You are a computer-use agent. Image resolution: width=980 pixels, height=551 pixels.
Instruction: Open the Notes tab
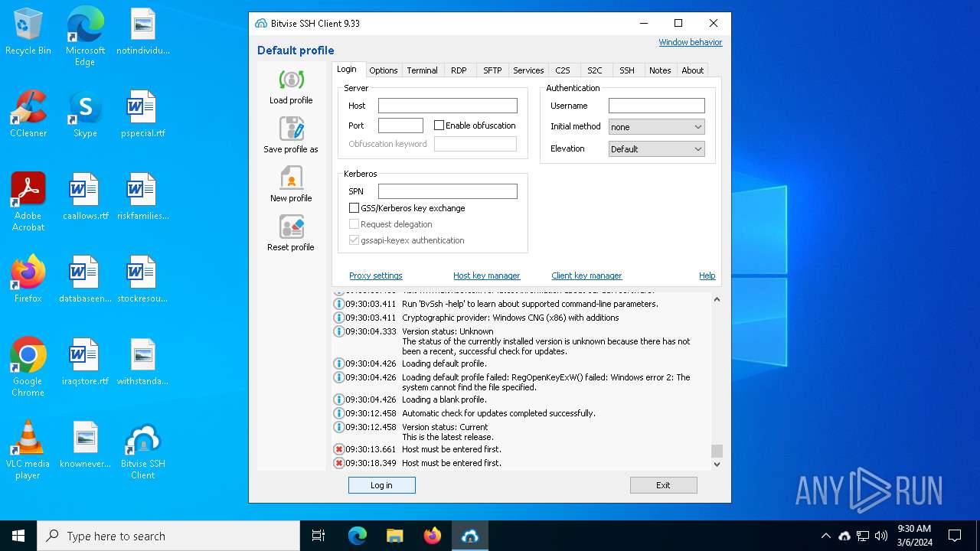[660, 70]
